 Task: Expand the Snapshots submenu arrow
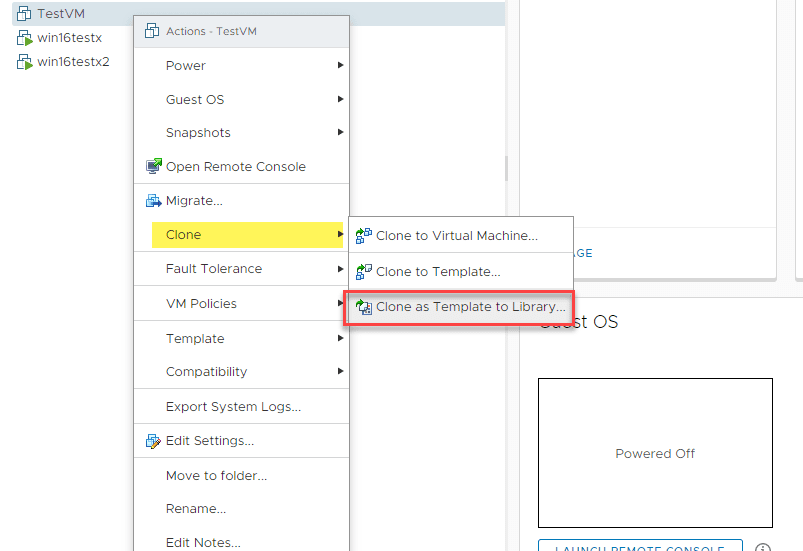tap(340, 132)
